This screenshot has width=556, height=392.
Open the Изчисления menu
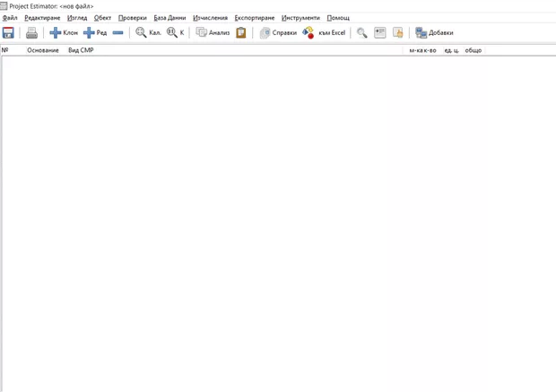(210, 18)
